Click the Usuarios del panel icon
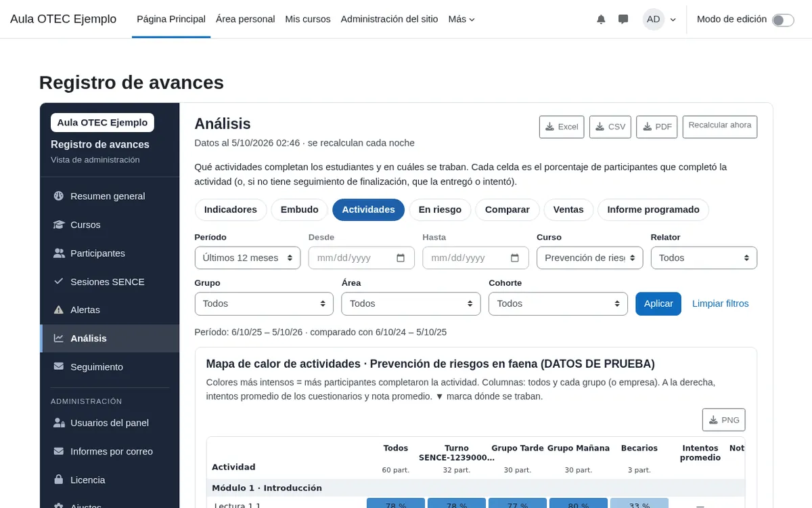Image resolution: width=812 pixels, height=508 pixels. (x=58, y=423)
